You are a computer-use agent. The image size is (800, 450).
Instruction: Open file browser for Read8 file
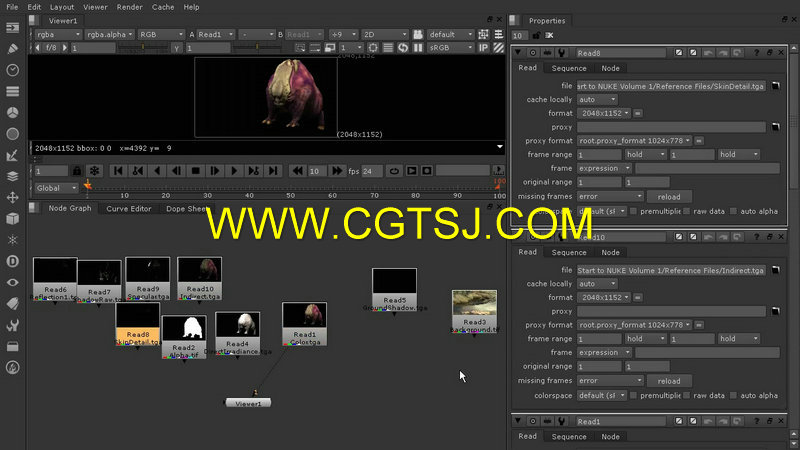pos(776,86)
